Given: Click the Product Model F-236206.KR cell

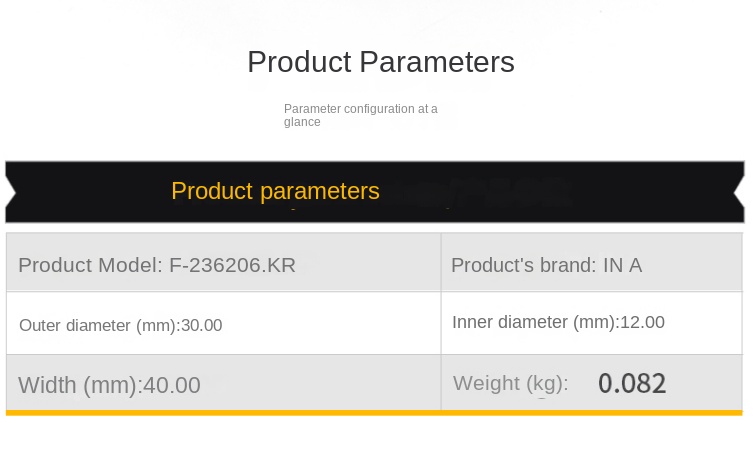Looking at the screenshot, I should point(223,262).
